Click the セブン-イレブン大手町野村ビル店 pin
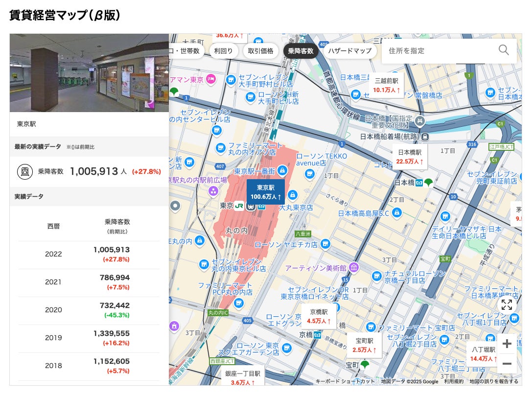 231,80
